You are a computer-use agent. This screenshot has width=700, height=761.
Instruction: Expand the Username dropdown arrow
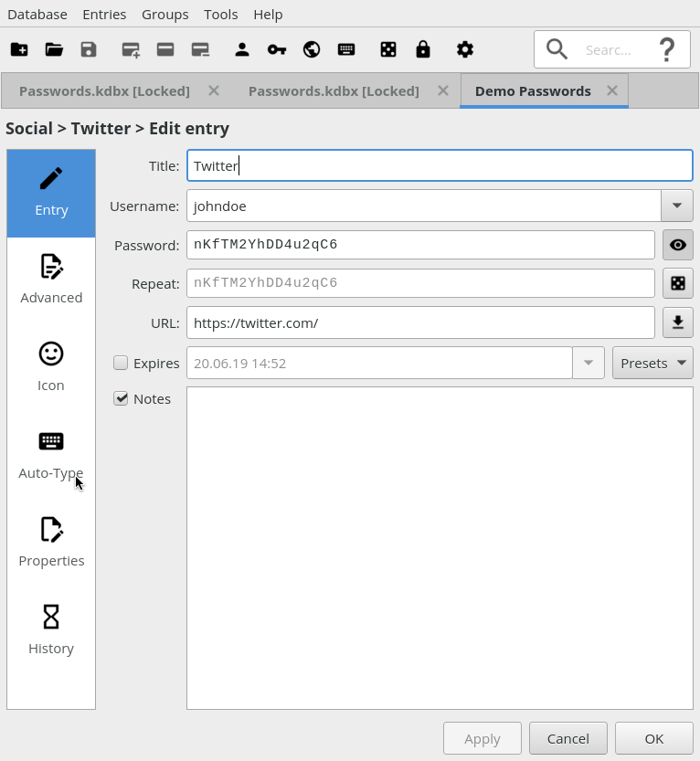pyautogui.click(x=677, y=206)
